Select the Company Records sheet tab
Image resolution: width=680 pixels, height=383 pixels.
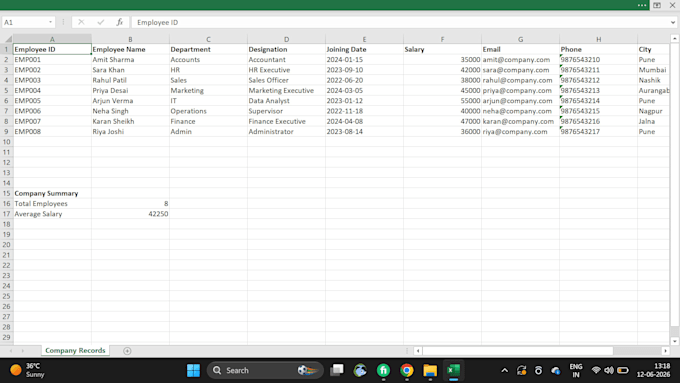point(75,350)
